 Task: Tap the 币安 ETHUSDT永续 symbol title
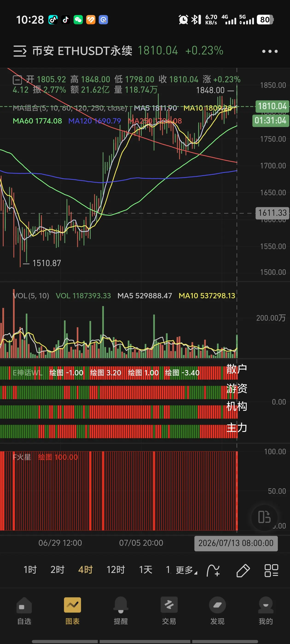[82, 51]
